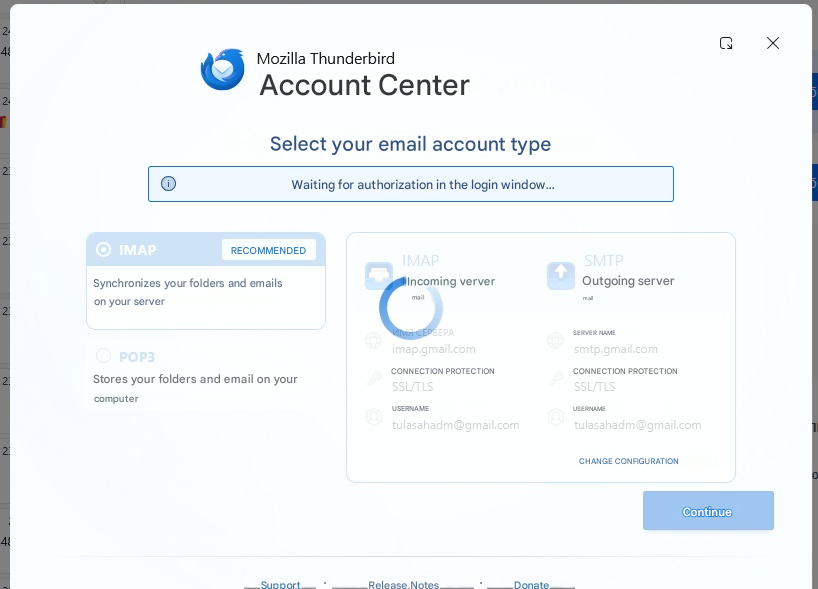818x589 pixels.
Task: Click CHANGE CONFIGURATION link
Action: point(629,461)
